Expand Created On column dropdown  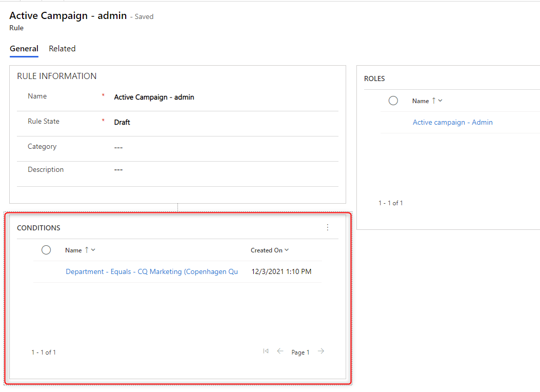pyautogui.click(x=287, y=250)
